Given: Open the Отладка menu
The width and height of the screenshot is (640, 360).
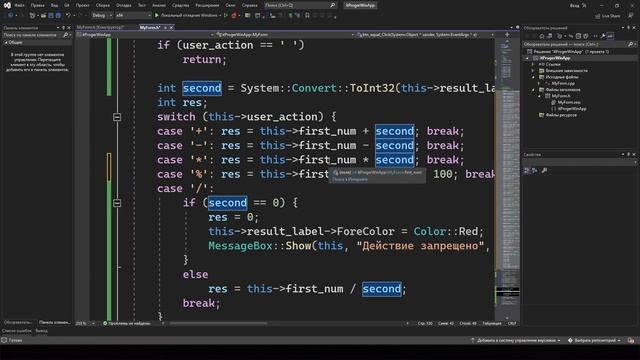Looking at the screenshot, I should click(124, 5).
